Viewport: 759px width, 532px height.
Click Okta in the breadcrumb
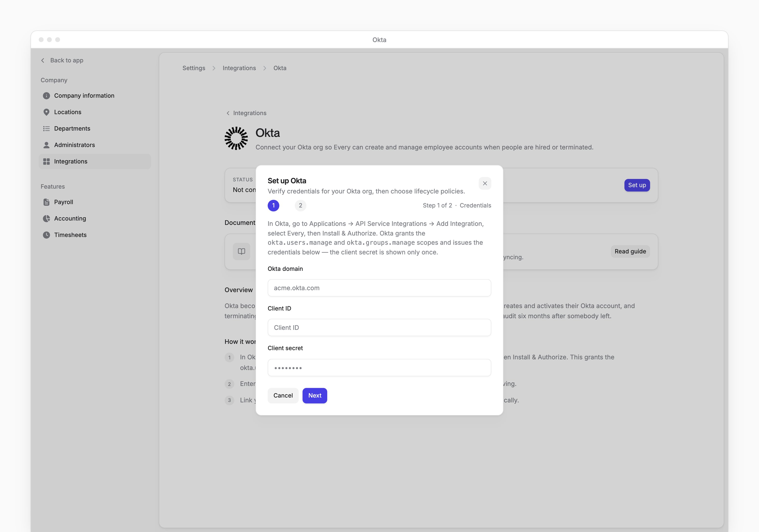pyautogui.click(x=280, y=68)
